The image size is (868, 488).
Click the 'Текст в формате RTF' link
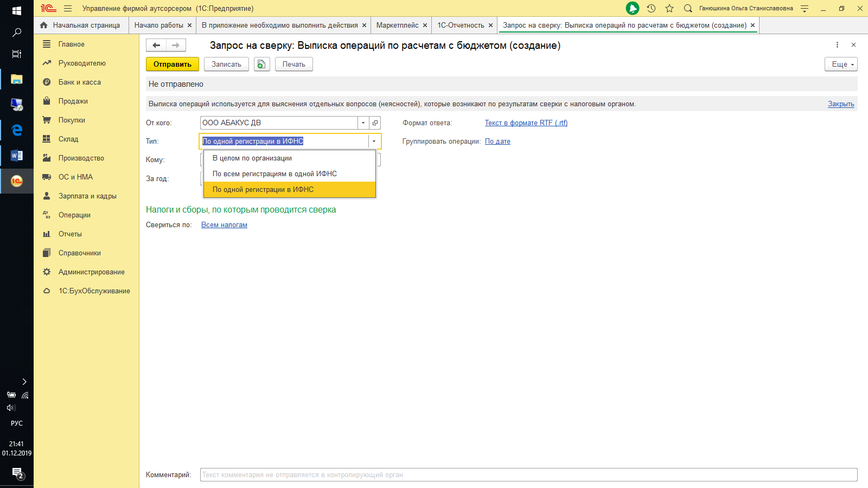point(526,123)
